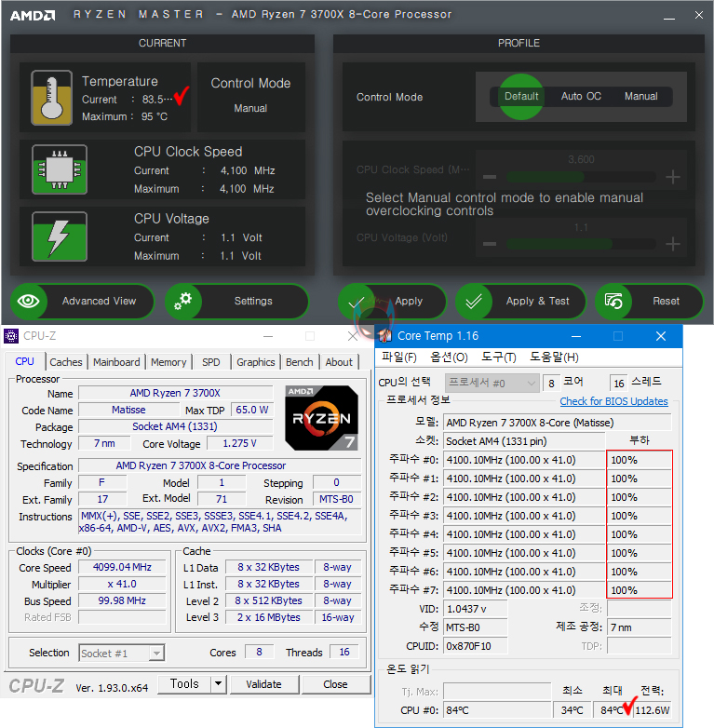Switch to the Memory tab in CPU-Z

pos(168,362)
